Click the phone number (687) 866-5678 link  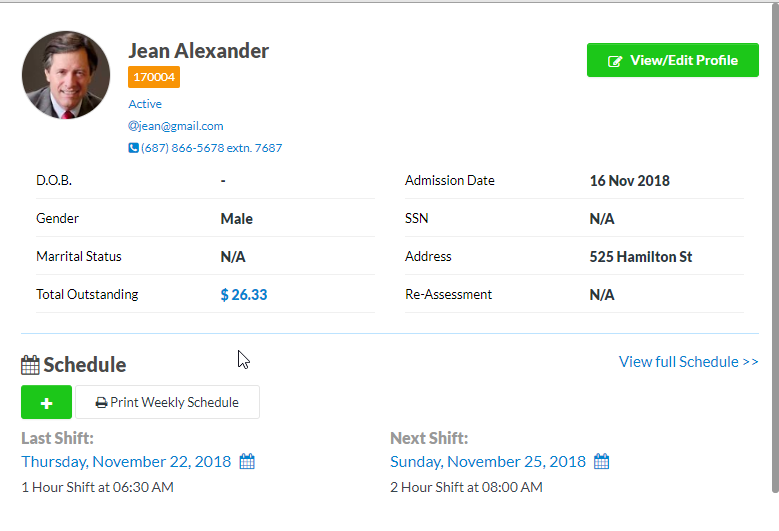click(x=212, y=148)
